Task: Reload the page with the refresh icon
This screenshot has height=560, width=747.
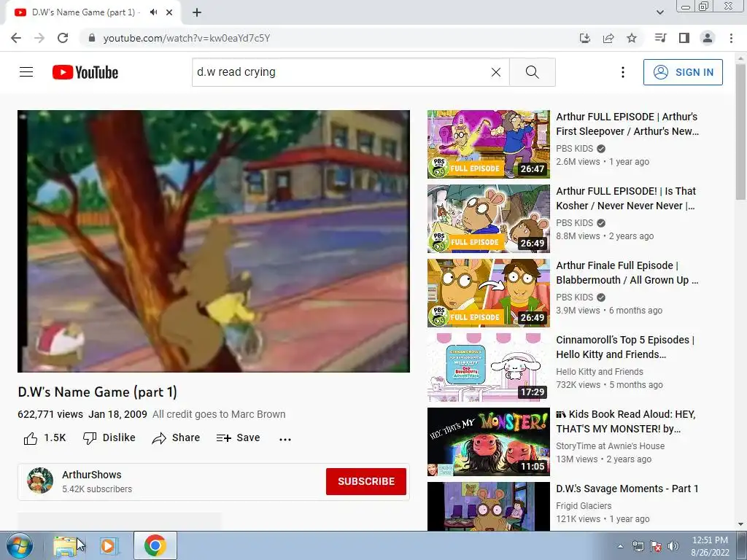Action: [63, 38]
